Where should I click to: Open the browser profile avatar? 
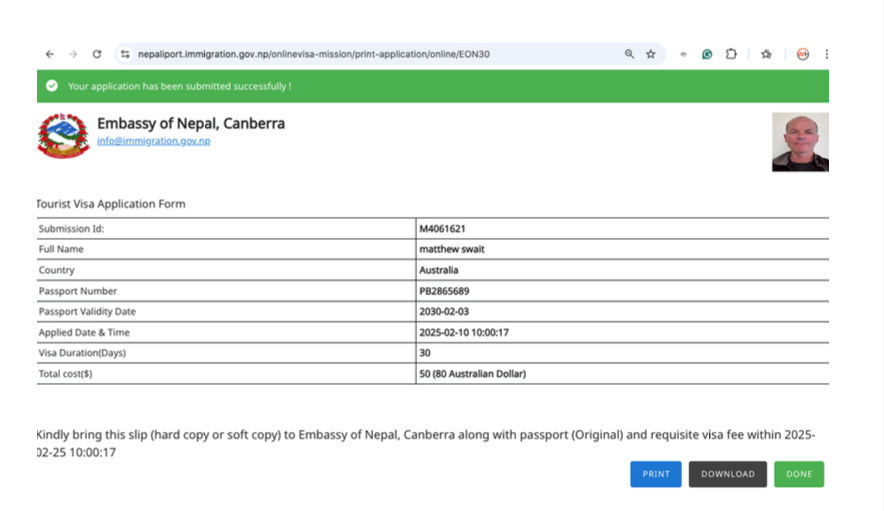[802, 54]
